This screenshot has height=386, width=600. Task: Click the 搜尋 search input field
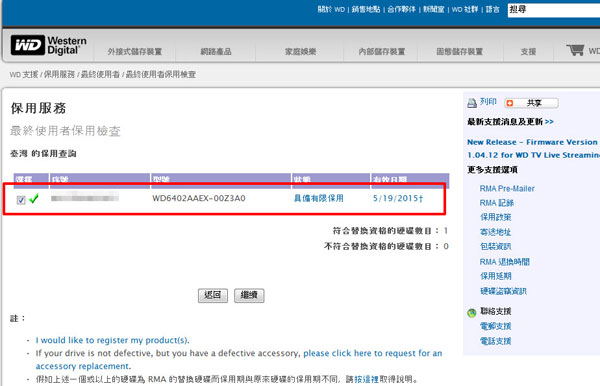pyautogui.click(x=554, y=10)
